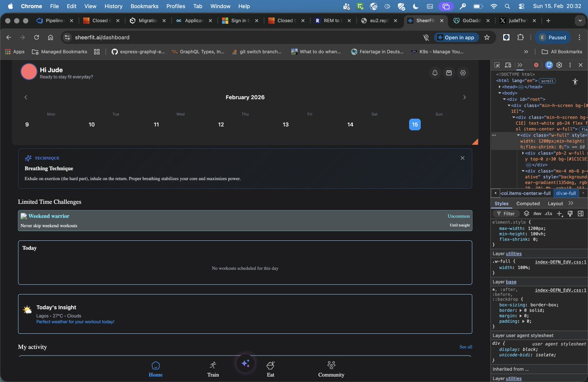Screen dimensions: 588x382
Task: Collapse the div id root node
Action: (x=505, y=99)
